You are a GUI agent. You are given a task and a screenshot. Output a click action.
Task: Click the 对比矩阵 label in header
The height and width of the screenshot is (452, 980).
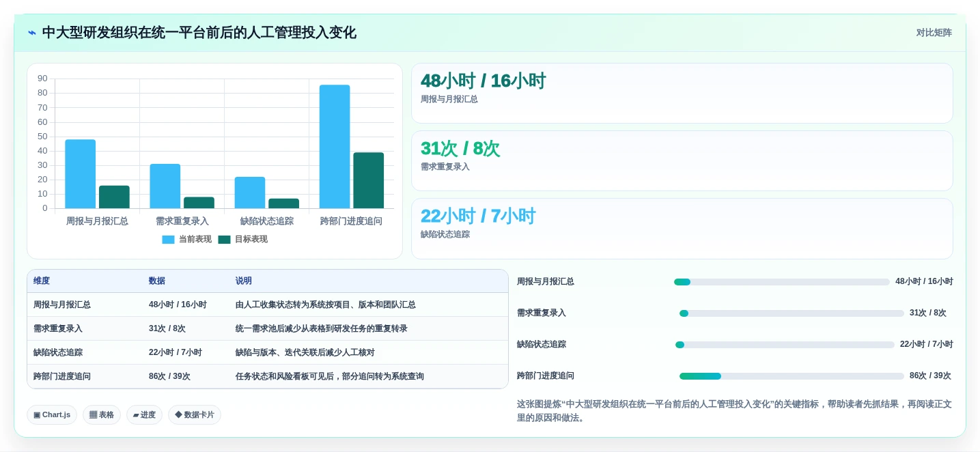click(934, 33)
